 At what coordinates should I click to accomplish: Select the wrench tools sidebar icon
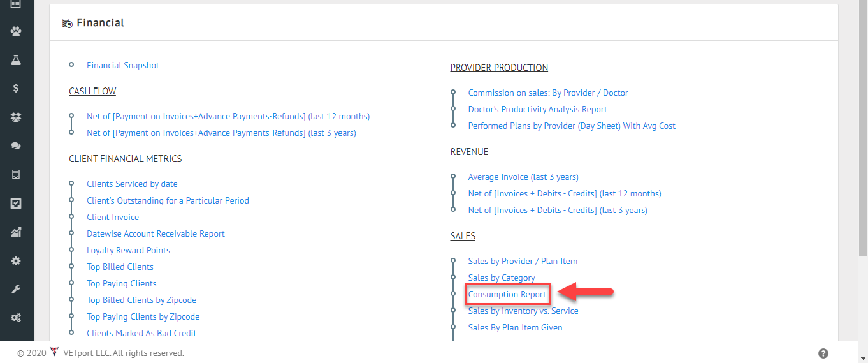[16, 290]
